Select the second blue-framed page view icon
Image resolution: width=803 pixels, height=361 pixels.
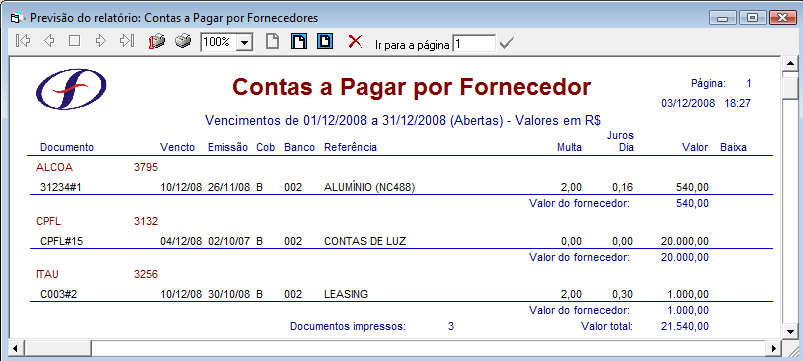click(x=325, y=41)
